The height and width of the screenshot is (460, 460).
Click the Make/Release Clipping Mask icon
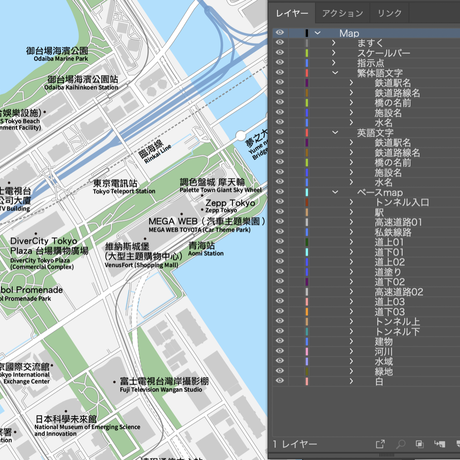point(420,444)
